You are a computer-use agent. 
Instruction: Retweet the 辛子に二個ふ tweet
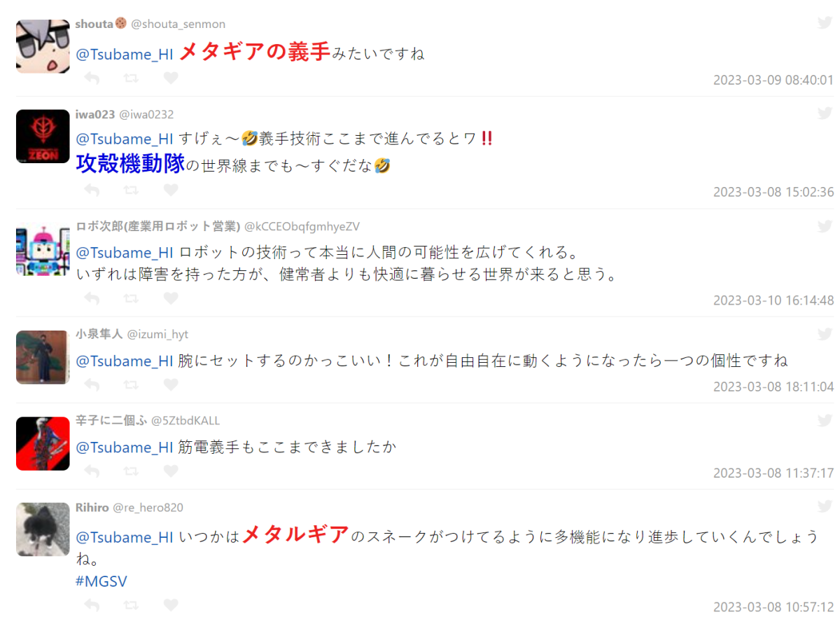pyautogui.click(x=131, y=471)
